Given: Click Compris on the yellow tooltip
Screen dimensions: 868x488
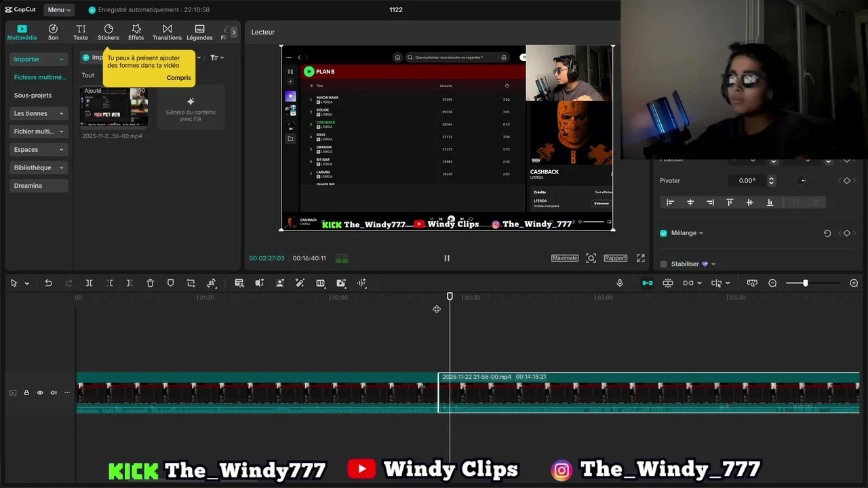Looking at the screenshot, I should tap(179, 77).
